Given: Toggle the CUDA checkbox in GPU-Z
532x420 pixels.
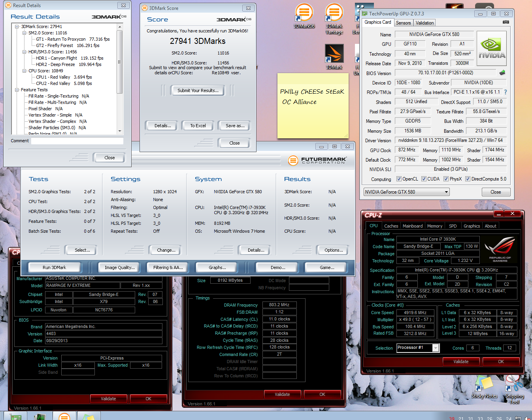Looking at the screenshot, I should [x=424, y=179].
